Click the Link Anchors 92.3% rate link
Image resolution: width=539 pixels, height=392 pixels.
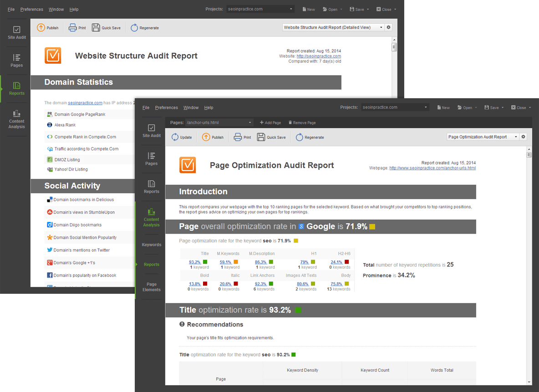[261, 284]
